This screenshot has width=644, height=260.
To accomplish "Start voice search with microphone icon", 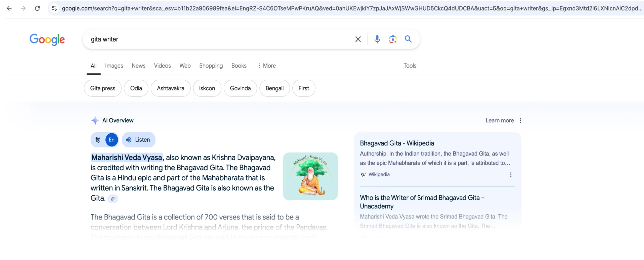I will [377, 39].
